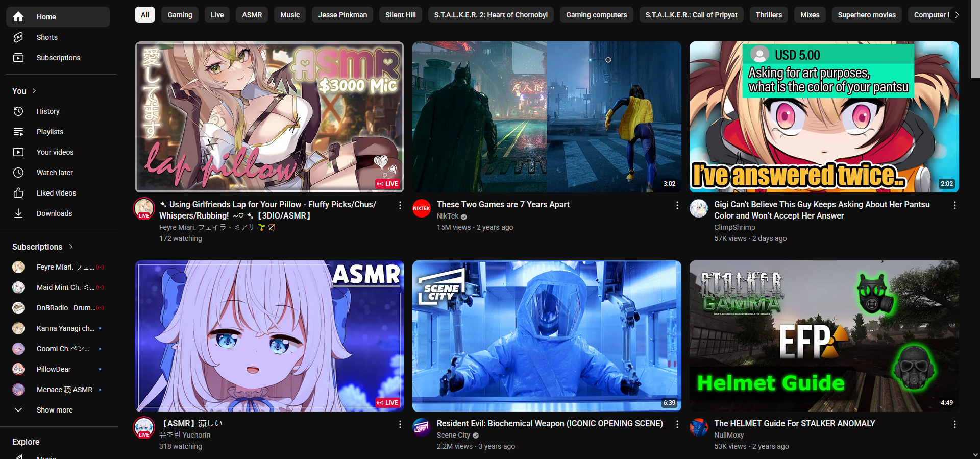Expand the Subscriptions section chevron

pyautogui.click(x=71, y=247)
